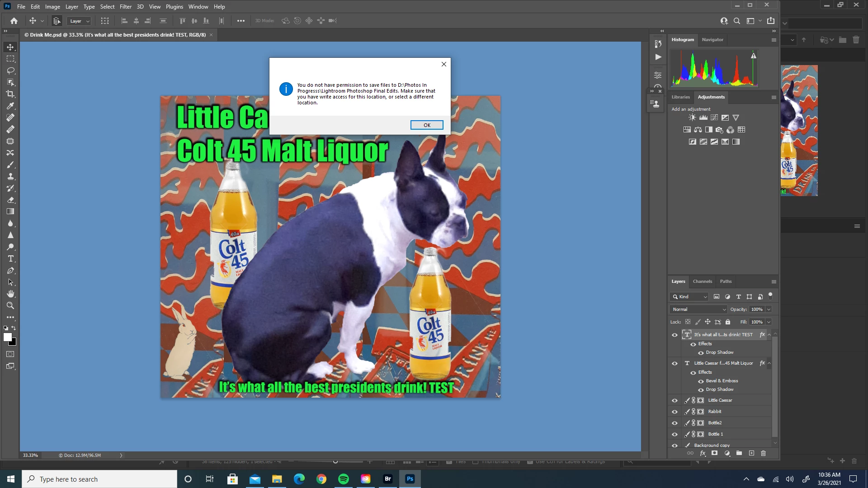Select the Hand tool
The image size is (868, 488).
pyautogui.click(x=10, y=294)
